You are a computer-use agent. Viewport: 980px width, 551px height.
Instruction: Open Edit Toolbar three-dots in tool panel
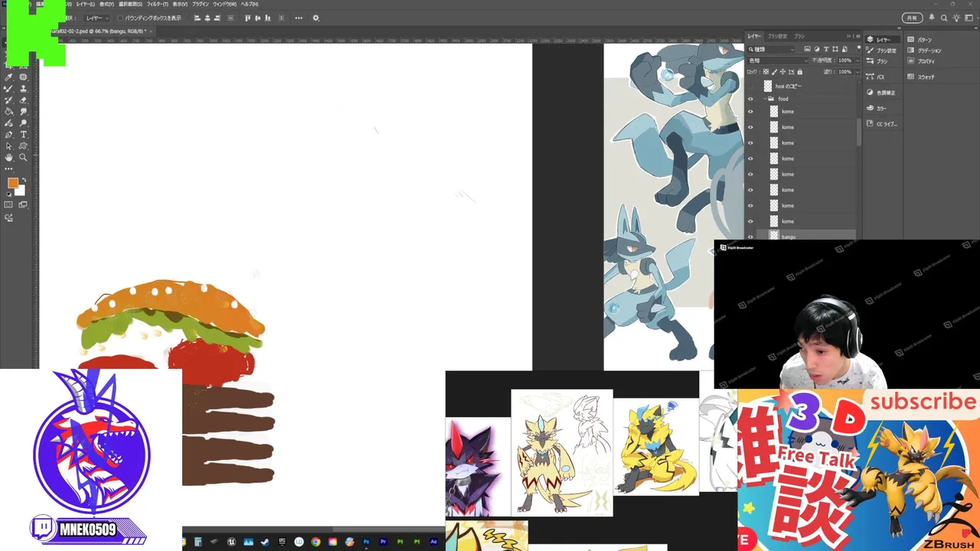pos(8,169)
